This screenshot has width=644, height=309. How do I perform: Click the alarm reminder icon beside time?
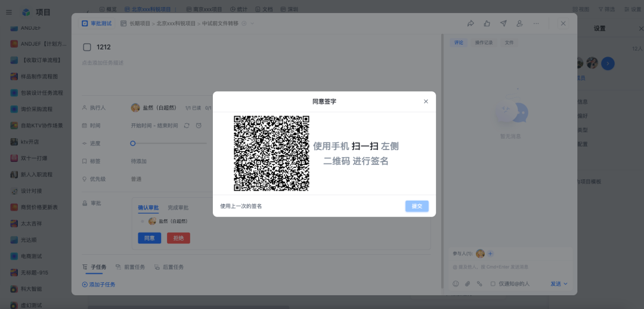click(199, 126)
